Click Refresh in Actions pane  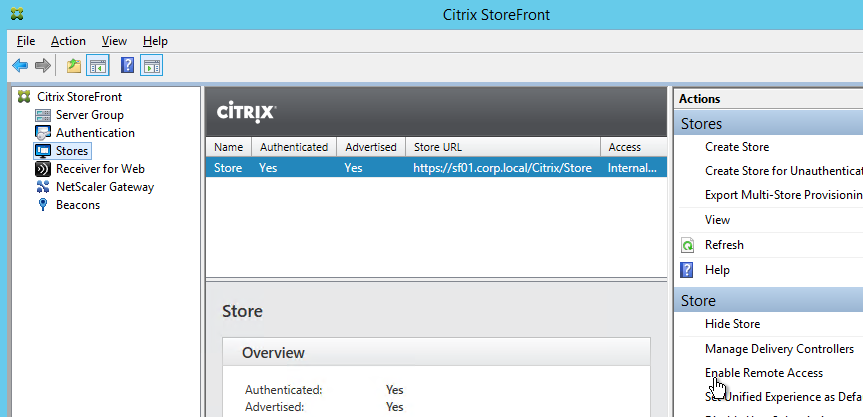coord(724,245)
